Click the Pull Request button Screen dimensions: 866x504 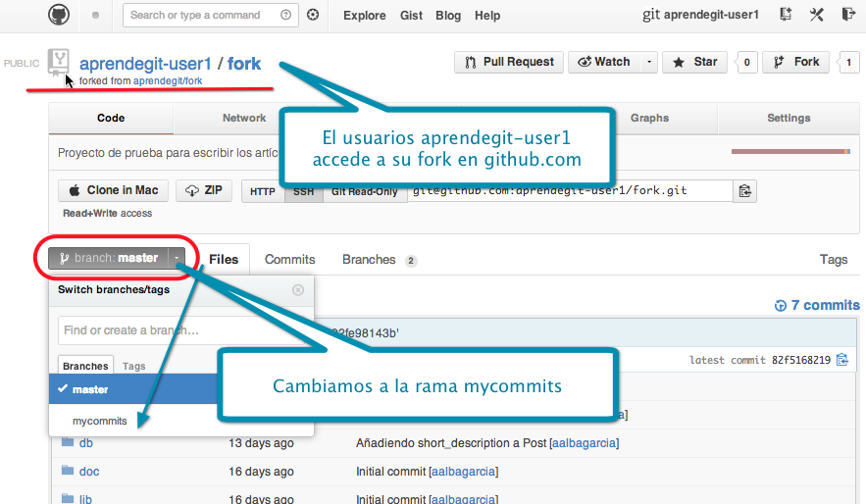(x=509, y=62)
